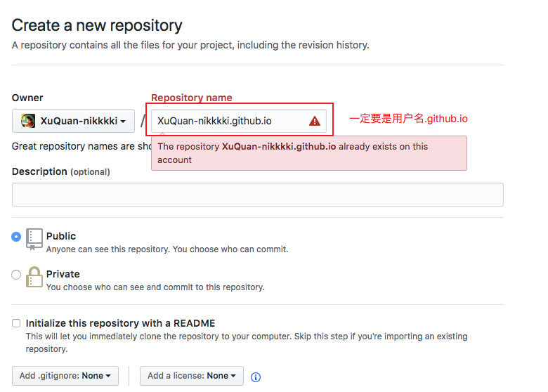
Task: Click the license info circle icon
Action: (x=256, y=377)
